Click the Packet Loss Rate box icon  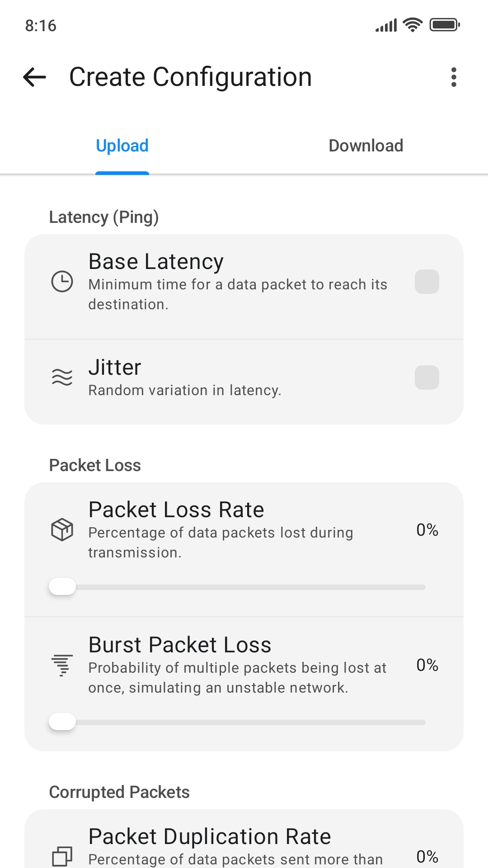(x=62, y=529)
